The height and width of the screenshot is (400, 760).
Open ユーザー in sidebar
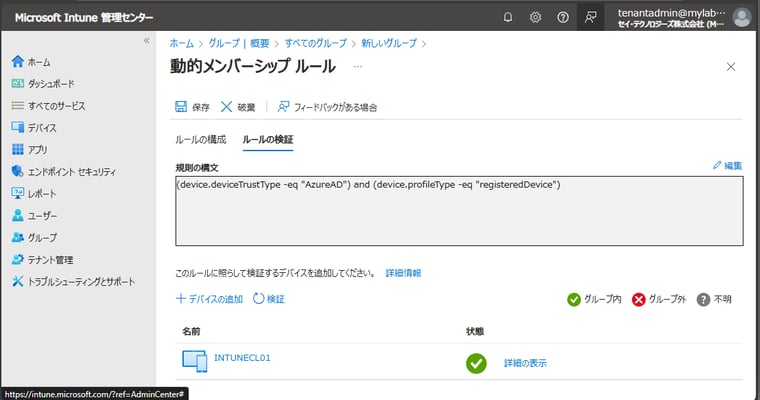point(34,216)
